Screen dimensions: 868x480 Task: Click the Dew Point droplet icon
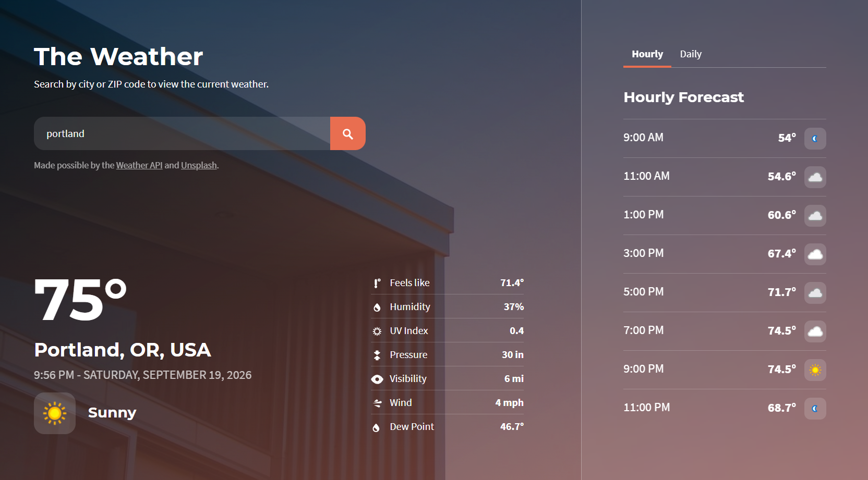(x=376, y=427)
